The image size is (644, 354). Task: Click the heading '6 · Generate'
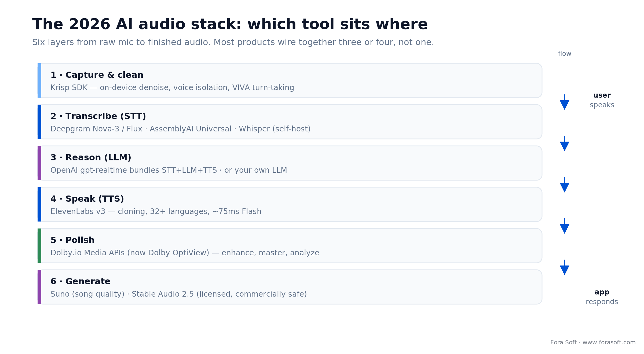coord(80,281)
